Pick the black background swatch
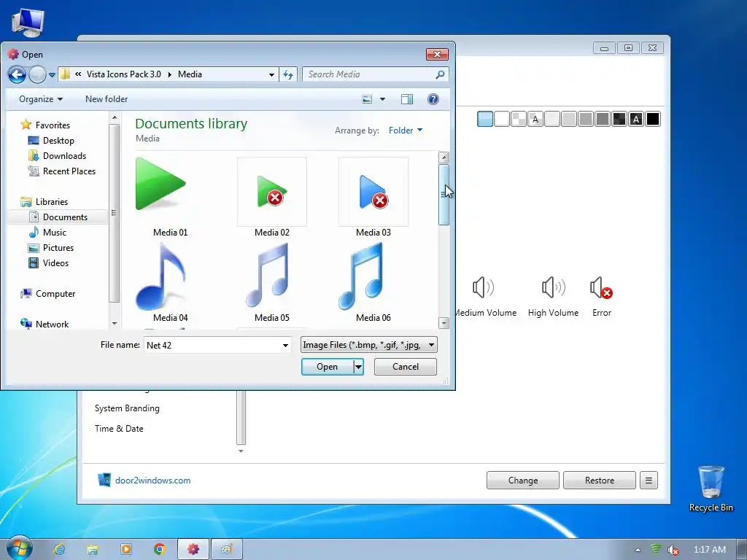Image resolution: width=747 pixels, height=560 pixels. [653, 119]
